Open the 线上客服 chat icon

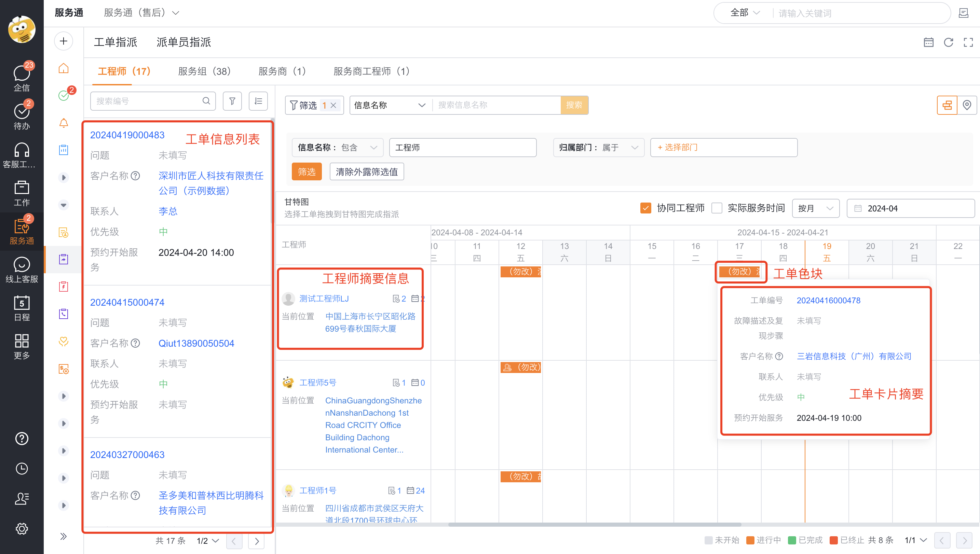pos(22,264)
